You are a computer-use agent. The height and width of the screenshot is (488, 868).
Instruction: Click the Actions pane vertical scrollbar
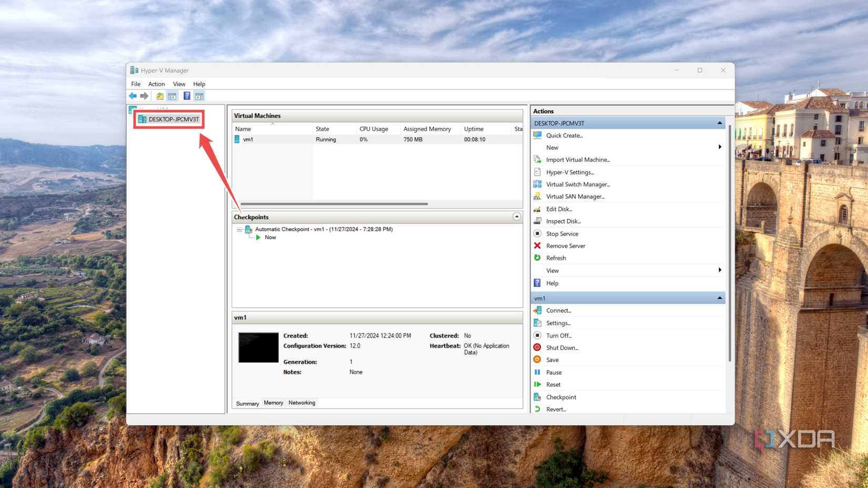(729, 243)
